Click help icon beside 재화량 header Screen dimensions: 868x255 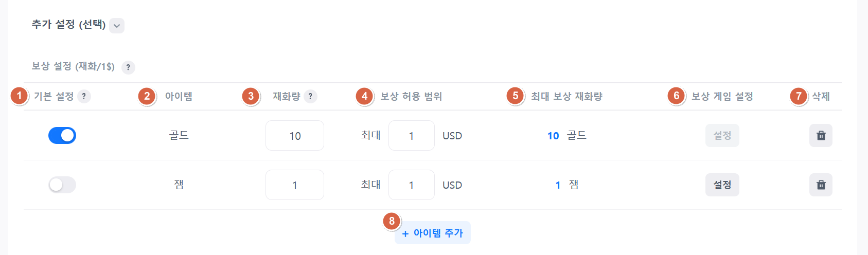310,96
